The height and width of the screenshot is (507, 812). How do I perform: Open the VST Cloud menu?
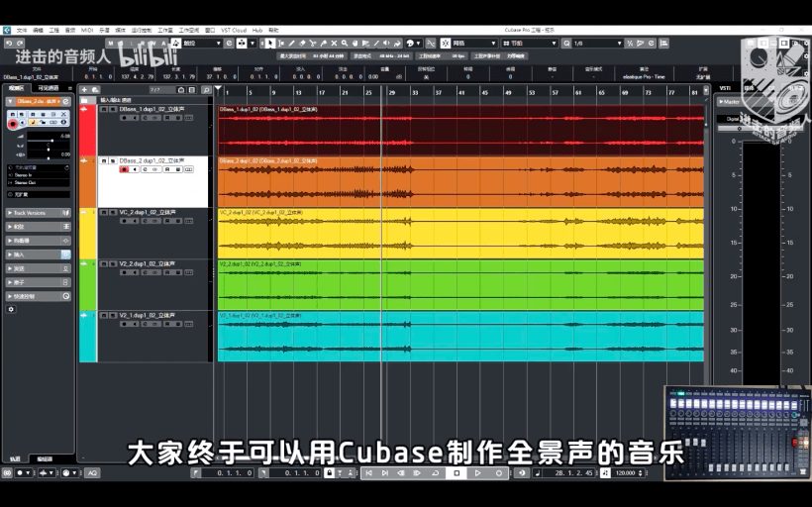(234, 30)
